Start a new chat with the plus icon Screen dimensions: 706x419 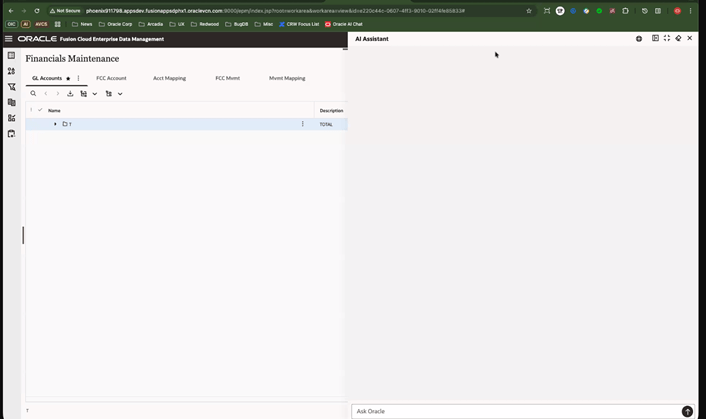point(639,39)
